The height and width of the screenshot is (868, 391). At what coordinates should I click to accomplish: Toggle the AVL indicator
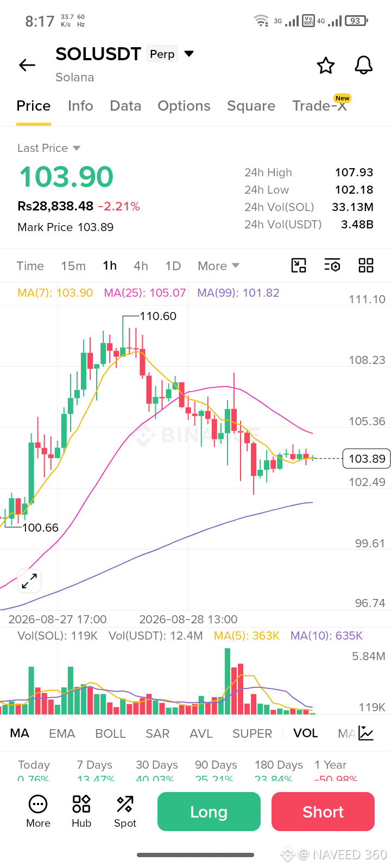[201, 733]
